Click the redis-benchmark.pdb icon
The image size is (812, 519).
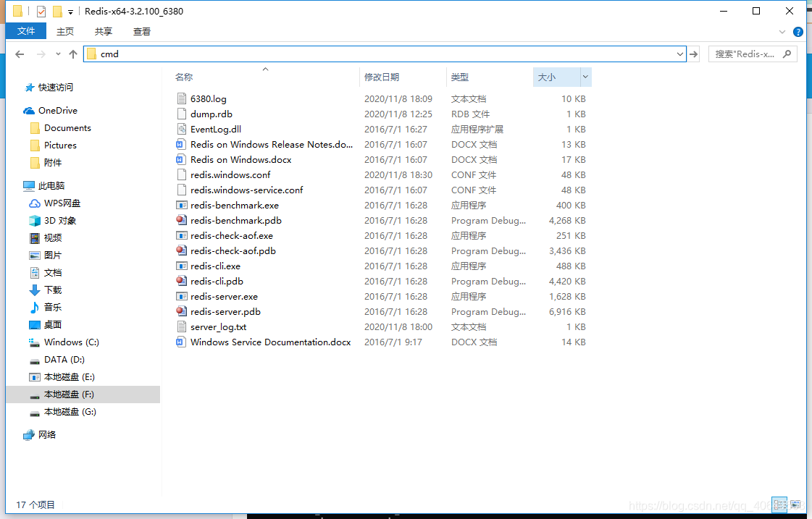tap(181, 221)
